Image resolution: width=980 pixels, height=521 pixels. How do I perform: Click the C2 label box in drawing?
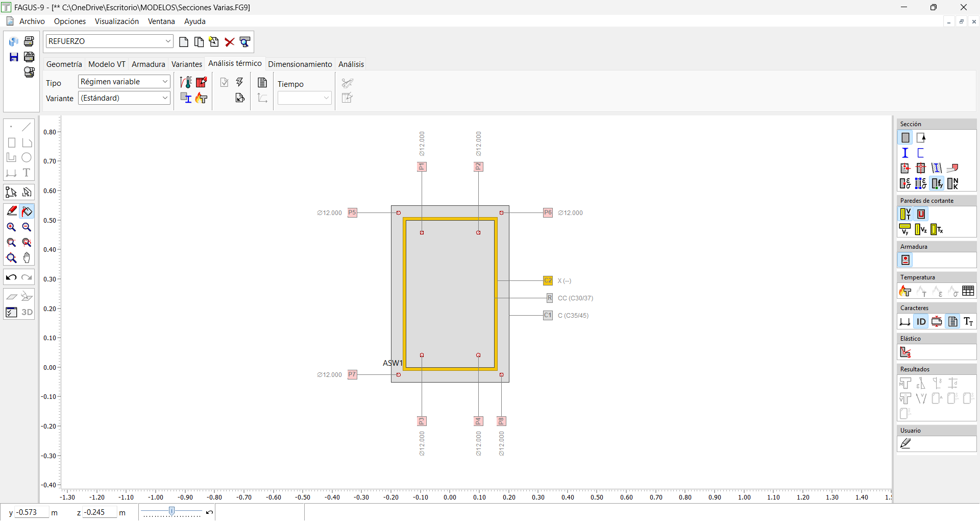548,280
